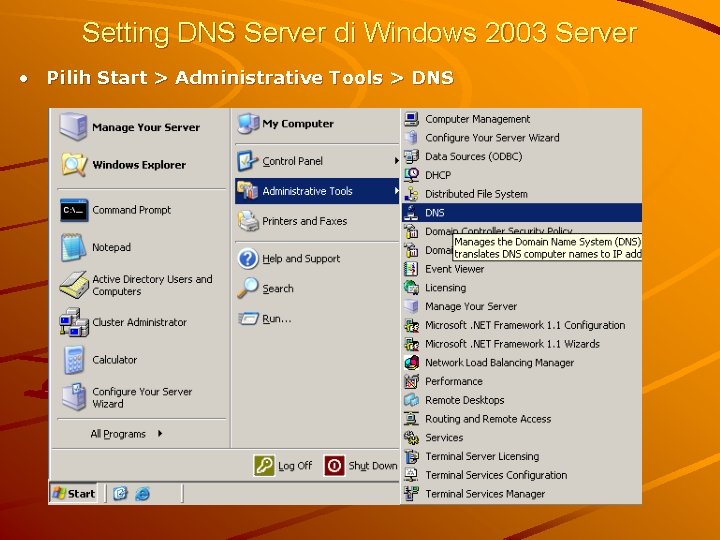Viewport: 720px width, 540px height.
Task: Select Microsoft .NET Framework 1.1 Wizards
Action: (522, 344)
